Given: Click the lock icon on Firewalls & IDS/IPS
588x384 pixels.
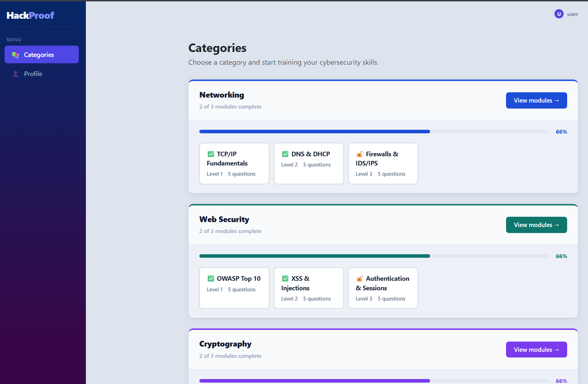Looking at the screenshot, I should (x=360, y=154).
